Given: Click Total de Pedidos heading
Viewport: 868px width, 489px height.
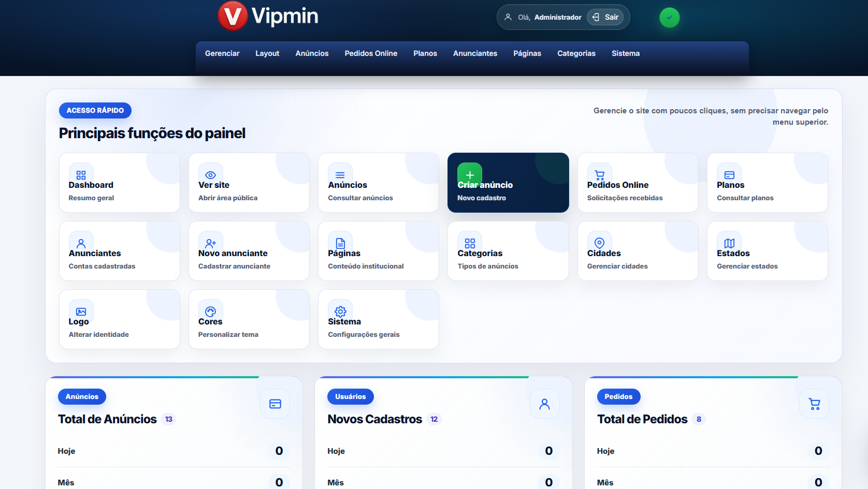Looking at the screenshot, I should (x=642, y=419).
